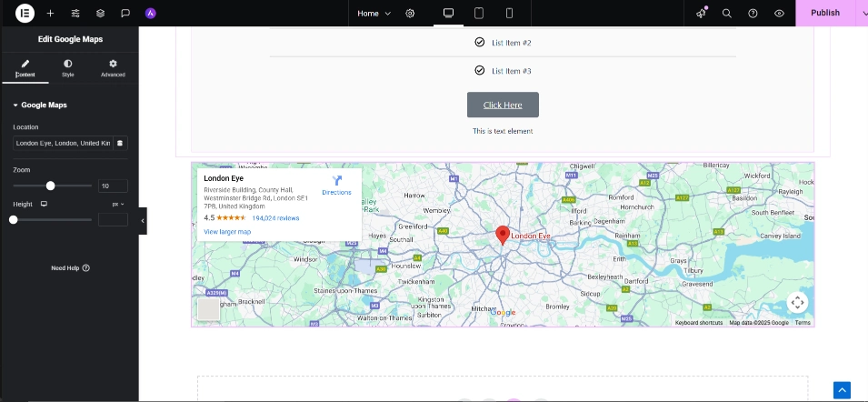This screenshot has width=868, height=402.
Task: Open the 194,024 reviews link
Action: pyautogui.click(x=275, y=218)
